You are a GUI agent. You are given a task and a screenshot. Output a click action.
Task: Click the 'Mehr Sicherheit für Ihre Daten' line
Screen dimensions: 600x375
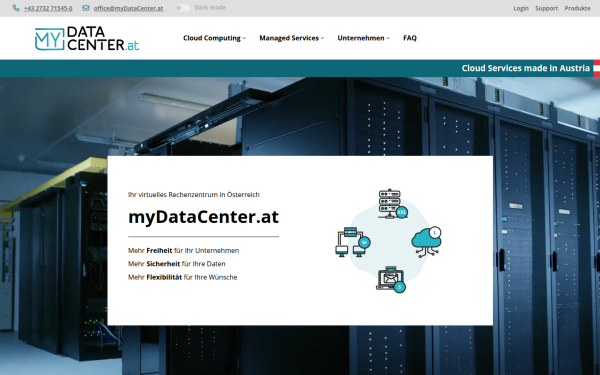click(176, 264)
